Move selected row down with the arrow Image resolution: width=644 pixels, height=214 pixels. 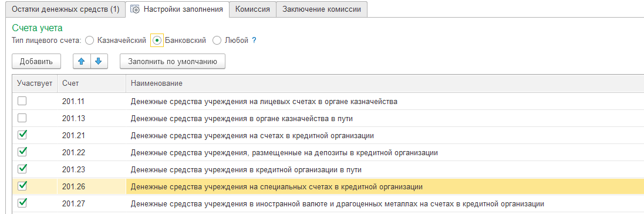(99, 61)
